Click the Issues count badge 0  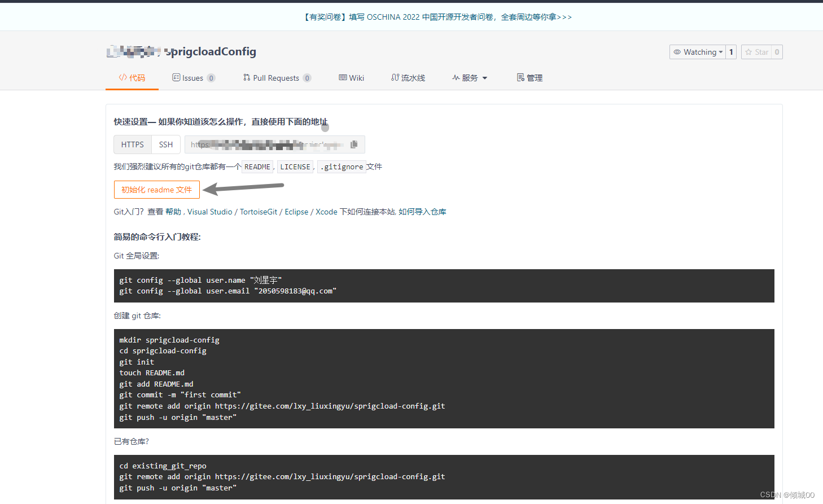pyautogui.click(x=211, y=78)
